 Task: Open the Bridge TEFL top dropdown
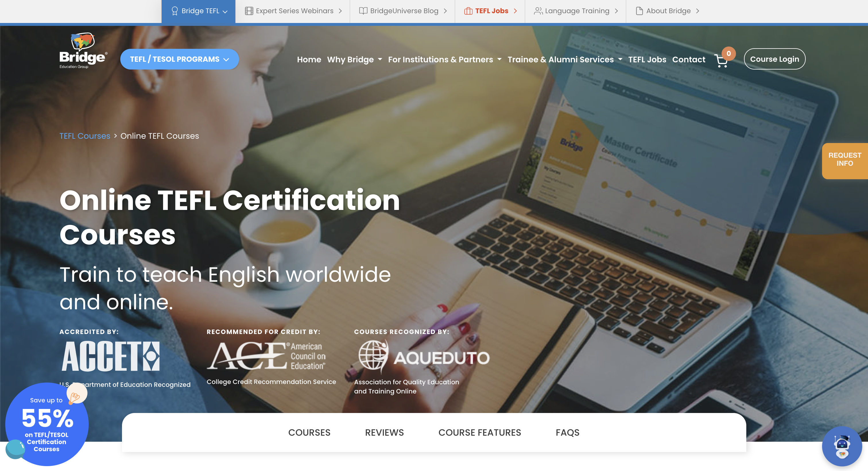(x=199, y=11)
